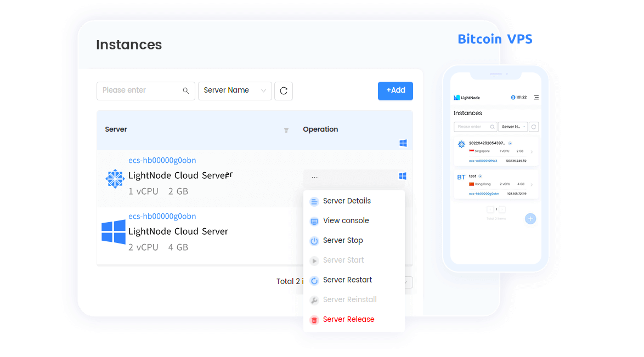Open the hamburger menu in the phone mockup
Image resolution: width=644 pixels, height=357 pixels.
[536, 98]
